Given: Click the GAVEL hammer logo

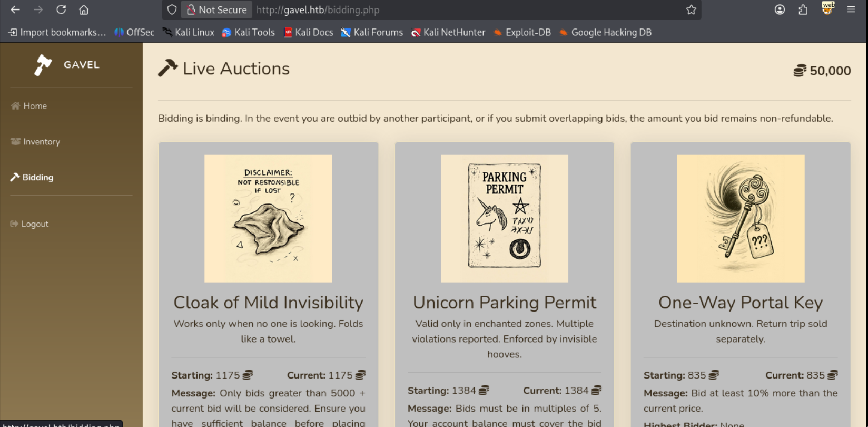Looking at the screenshot, I should coord(43,64).
